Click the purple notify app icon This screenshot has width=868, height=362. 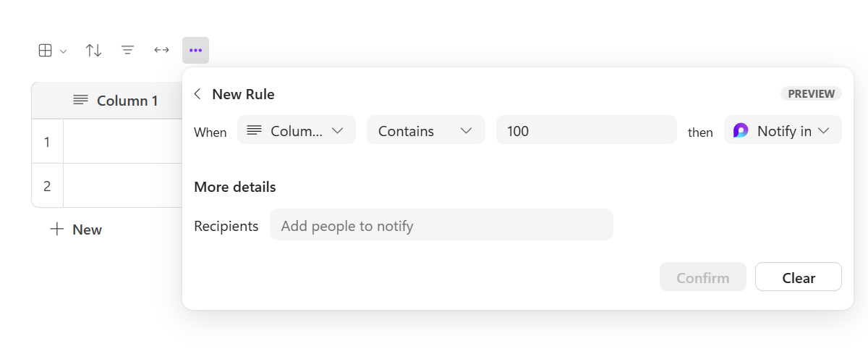pos(741,130)
